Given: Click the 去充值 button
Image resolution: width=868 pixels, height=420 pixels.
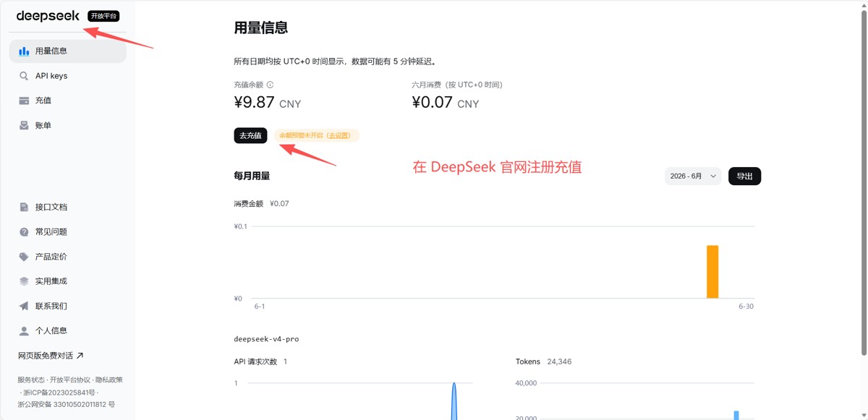Looking at the screenshot, I should pyautogui.click(x=250, y=135).
